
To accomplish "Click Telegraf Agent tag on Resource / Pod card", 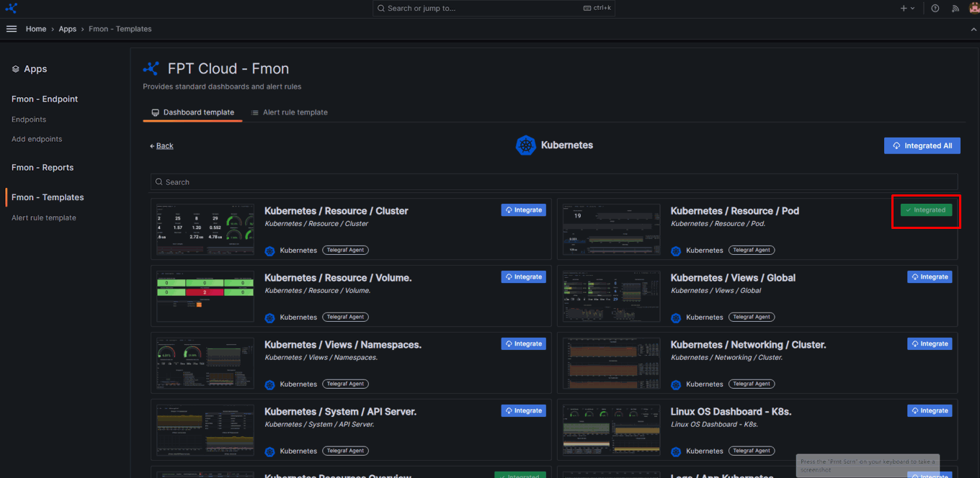I will click(752, 251).
